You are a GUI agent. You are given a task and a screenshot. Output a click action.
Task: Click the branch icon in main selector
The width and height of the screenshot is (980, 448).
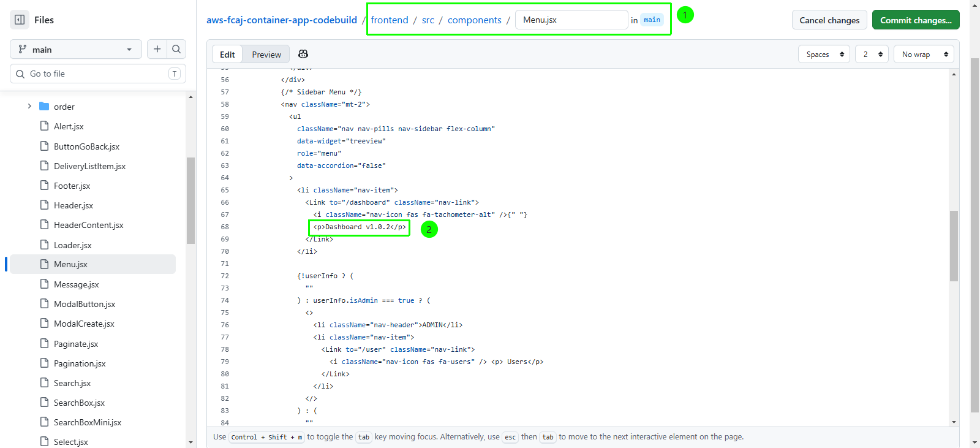pos(23,49)
